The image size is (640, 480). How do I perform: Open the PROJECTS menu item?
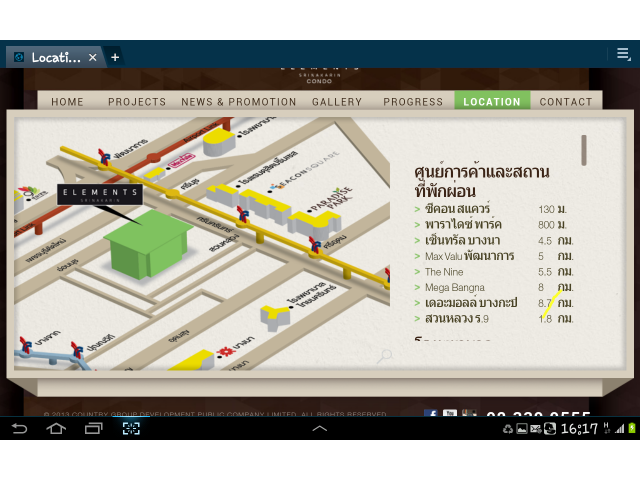[x=137, y=102]
